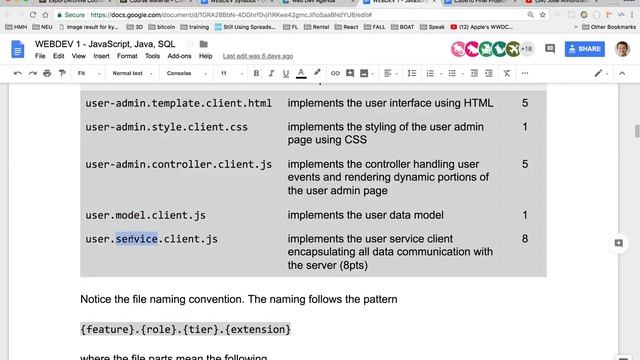Toggle Italic formatting
This screenshot has width=640, height=360.
271,73
